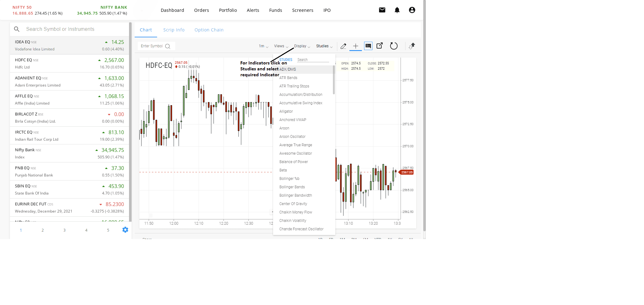Open the Portfolio menu item

[x=228, y=10]
